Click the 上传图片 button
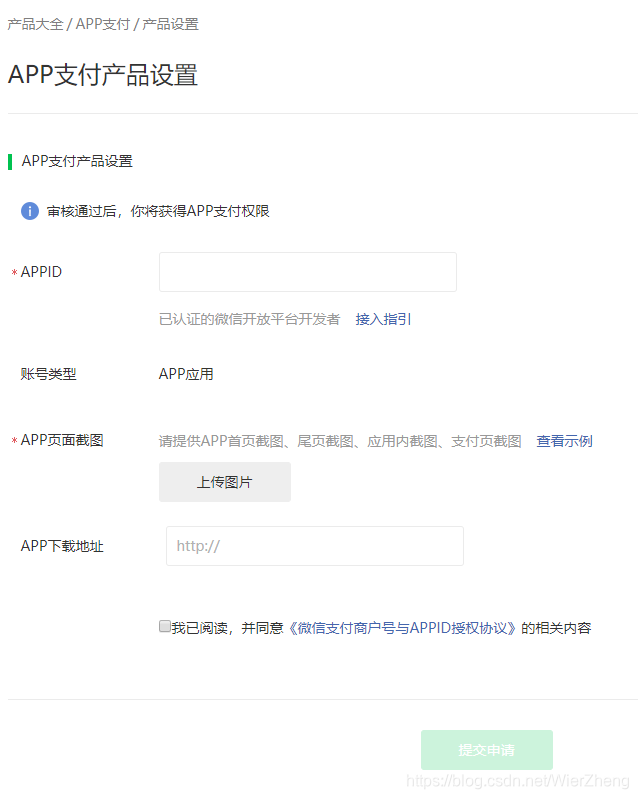This screenshot has width=638, height=799. point(225,482)
